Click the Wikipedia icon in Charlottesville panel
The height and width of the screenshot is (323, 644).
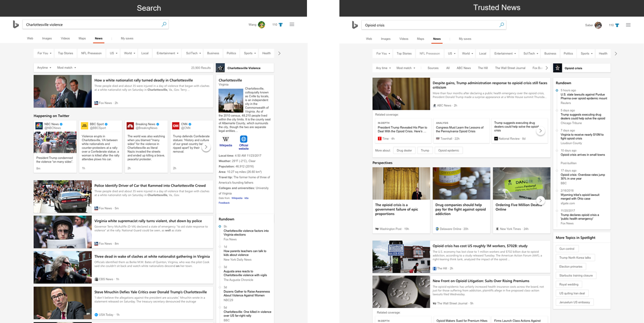pyautogui.click(x=226, y=140)
